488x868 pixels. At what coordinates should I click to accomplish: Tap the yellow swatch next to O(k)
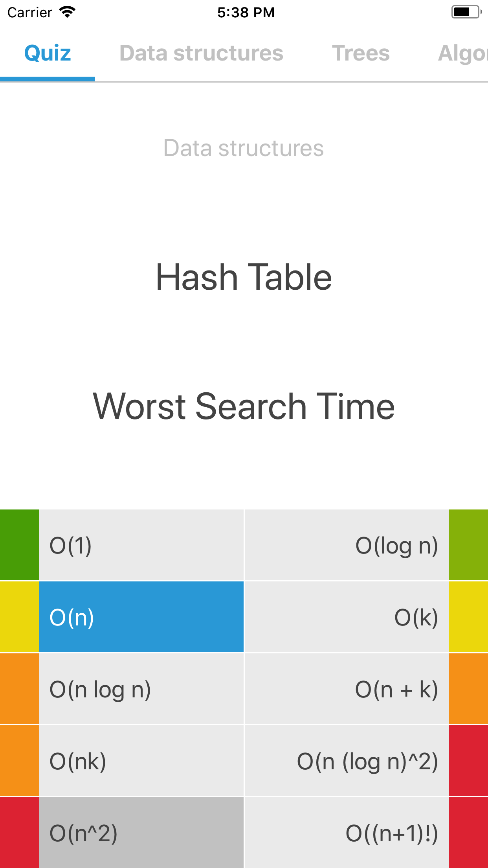[468, 617]
